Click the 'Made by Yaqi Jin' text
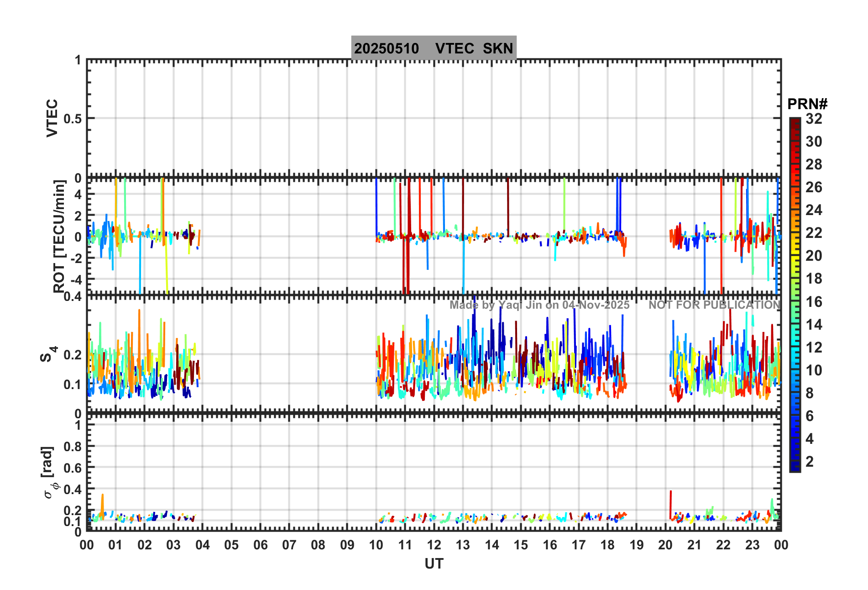The height and width of the screenshot is (590, 868). (x=539, y=305)
